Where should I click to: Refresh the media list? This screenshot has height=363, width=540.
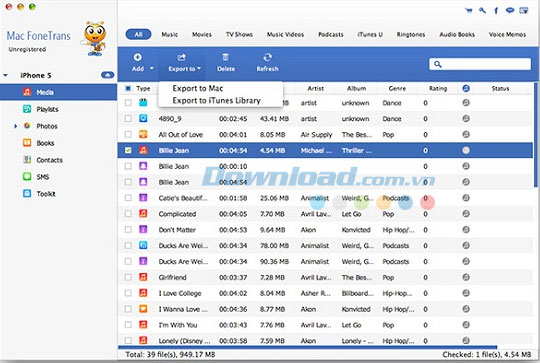[267, 62]
